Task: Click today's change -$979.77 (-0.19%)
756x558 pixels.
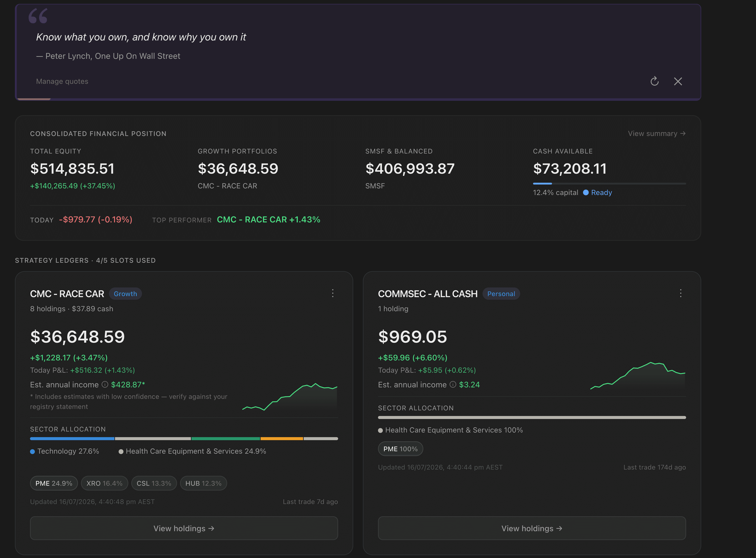Action: [95, 220]
